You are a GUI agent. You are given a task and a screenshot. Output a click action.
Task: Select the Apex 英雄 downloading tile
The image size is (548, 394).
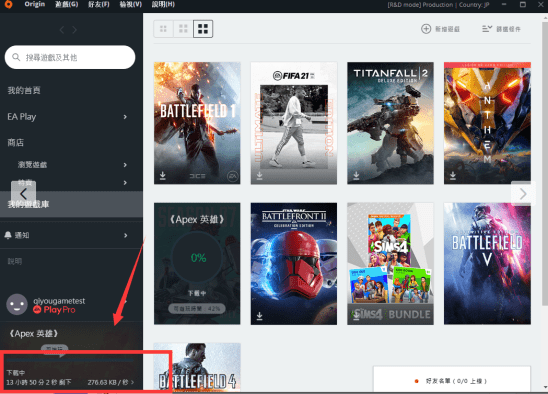pyautogui.click(x=197, y=264)
